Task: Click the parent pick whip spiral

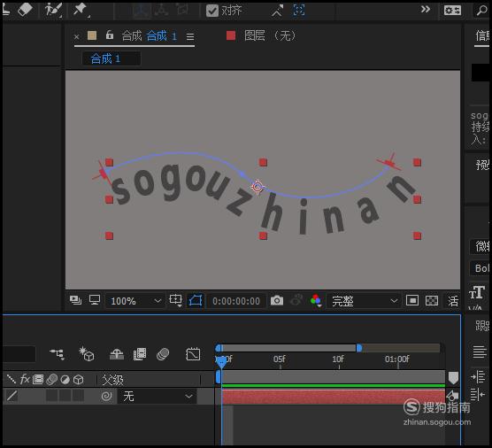Action: [106, 396]
